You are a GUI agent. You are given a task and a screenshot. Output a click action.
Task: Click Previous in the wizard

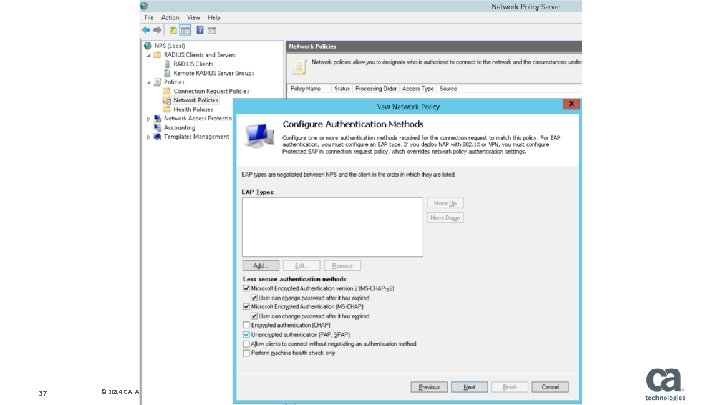point(429,387)
